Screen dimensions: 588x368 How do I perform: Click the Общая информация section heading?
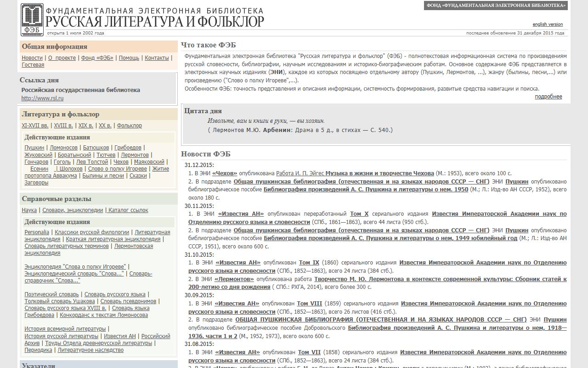coord(55,46)
